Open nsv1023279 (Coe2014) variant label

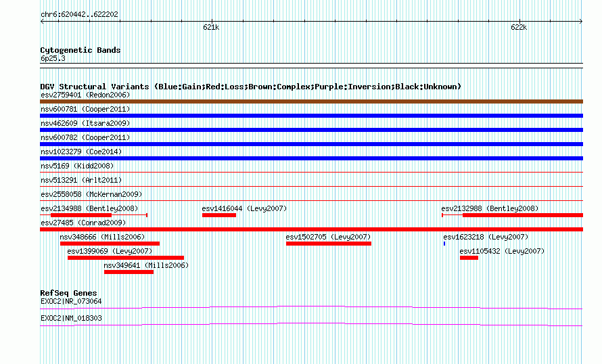click(81, 152)
